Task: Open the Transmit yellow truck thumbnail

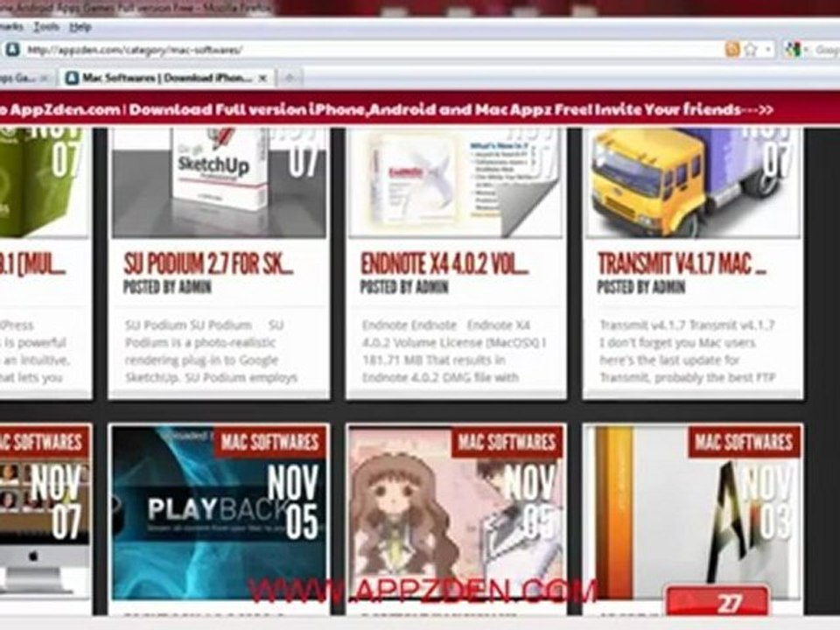Action: click(693, 182)
